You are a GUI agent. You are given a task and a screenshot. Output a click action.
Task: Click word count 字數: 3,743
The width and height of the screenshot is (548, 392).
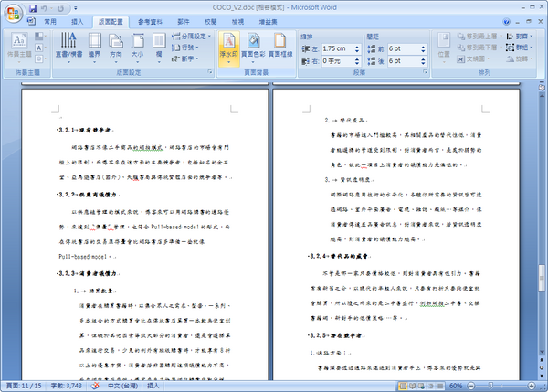[67, 386]
